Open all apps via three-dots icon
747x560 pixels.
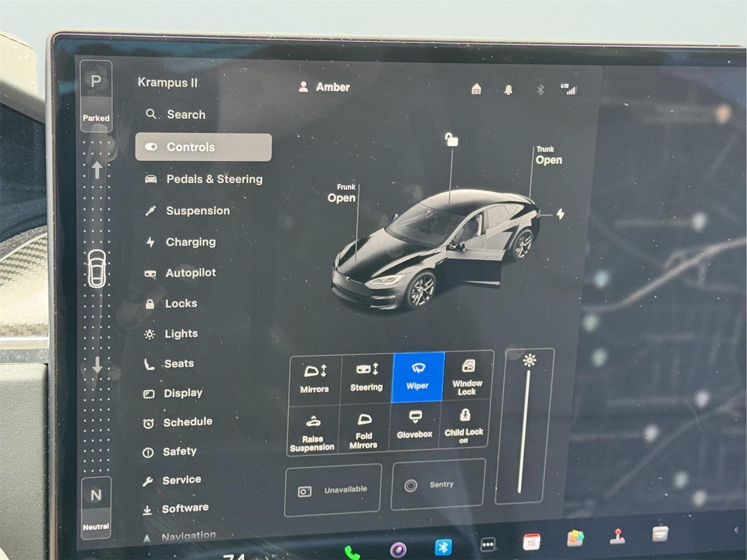click(x=487, y=544)
